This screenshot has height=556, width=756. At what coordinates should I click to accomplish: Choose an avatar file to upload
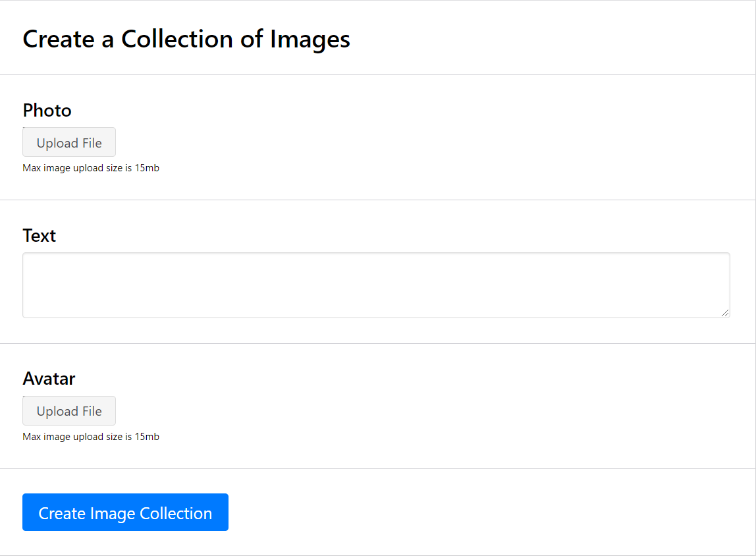click(69, 411)
